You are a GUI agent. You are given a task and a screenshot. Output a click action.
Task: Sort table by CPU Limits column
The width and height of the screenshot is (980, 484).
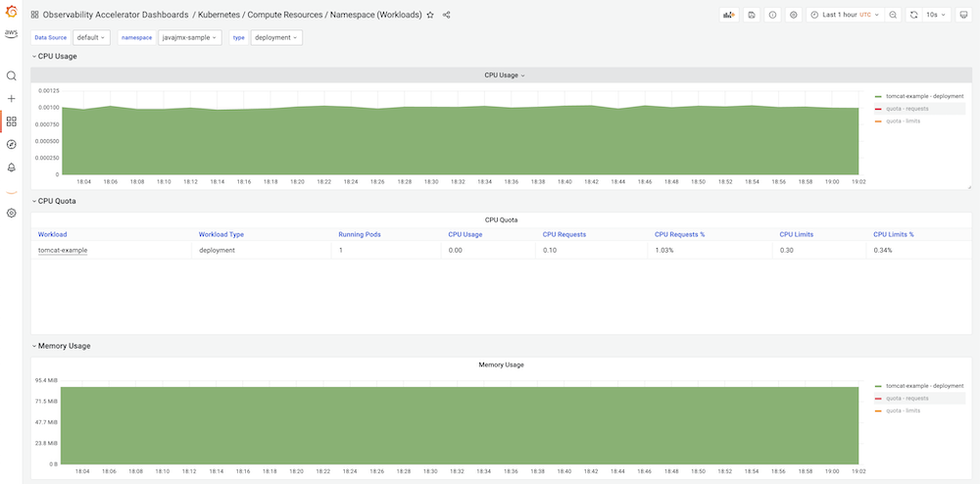796,235
